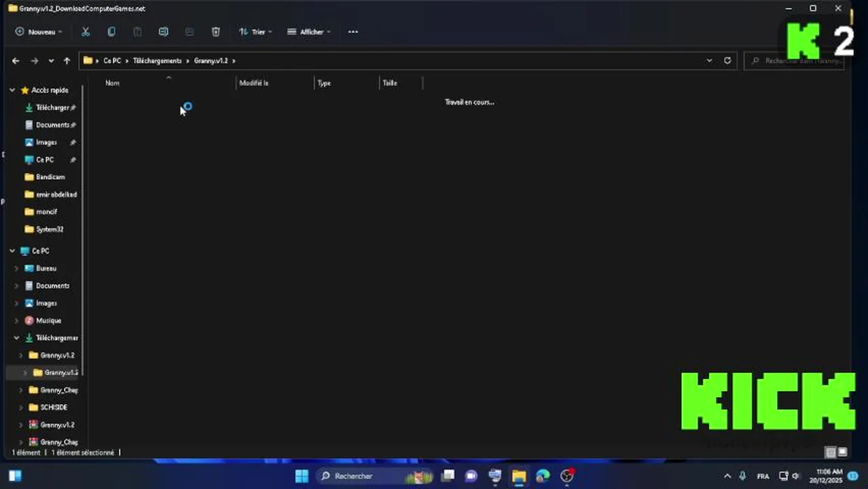Screen dimensions: 868x489
Task: Expand the Bureau node
Action: click(17, 268)
